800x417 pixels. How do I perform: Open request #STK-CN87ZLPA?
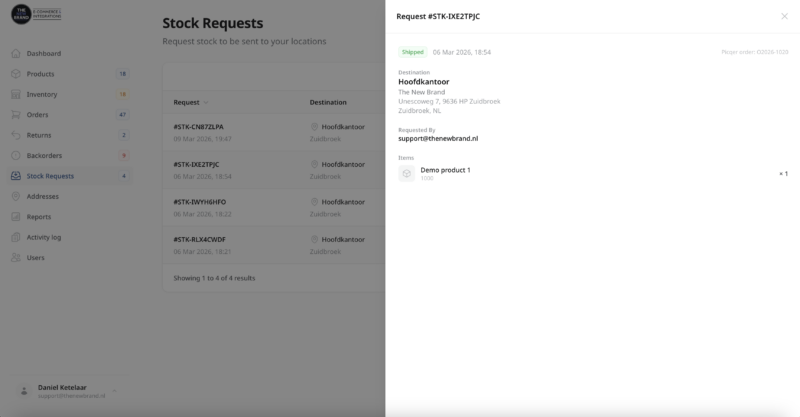coord(198,127)
